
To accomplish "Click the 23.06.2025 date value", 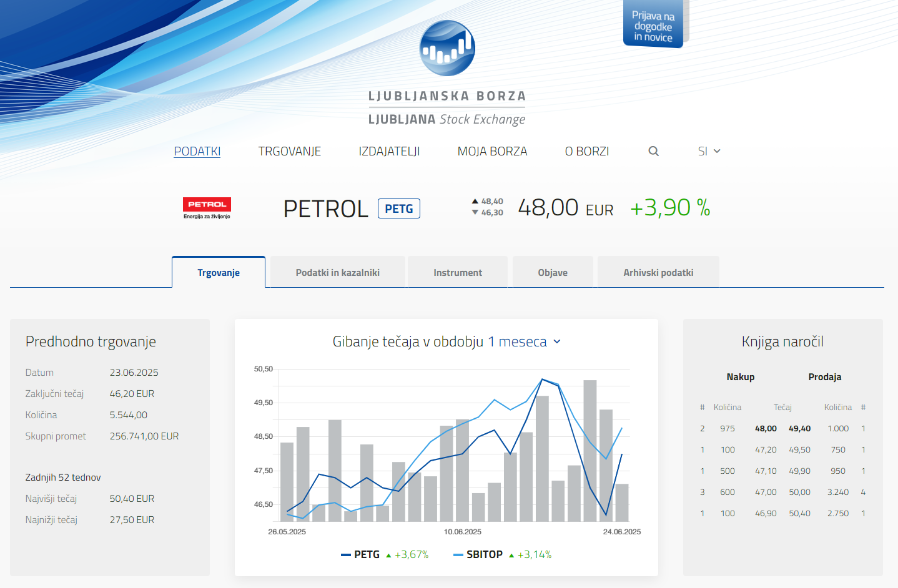I will [x=134, y=372].
